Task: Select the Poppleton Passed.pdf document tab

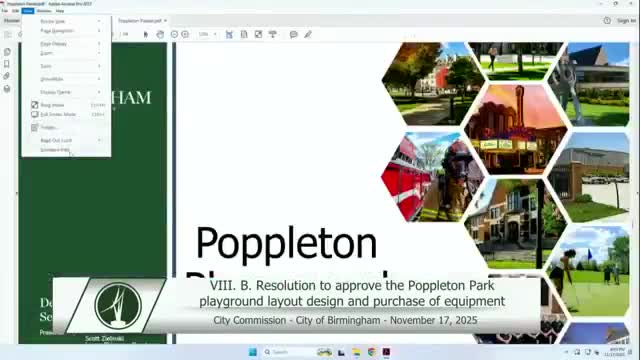Action: pos(140,20)
